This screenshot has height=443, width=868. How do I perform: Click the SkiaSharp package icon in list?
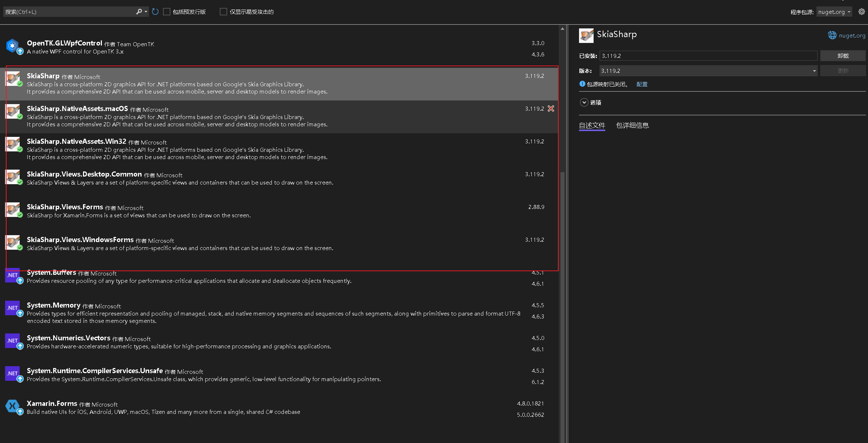click(x=13, y=79)
